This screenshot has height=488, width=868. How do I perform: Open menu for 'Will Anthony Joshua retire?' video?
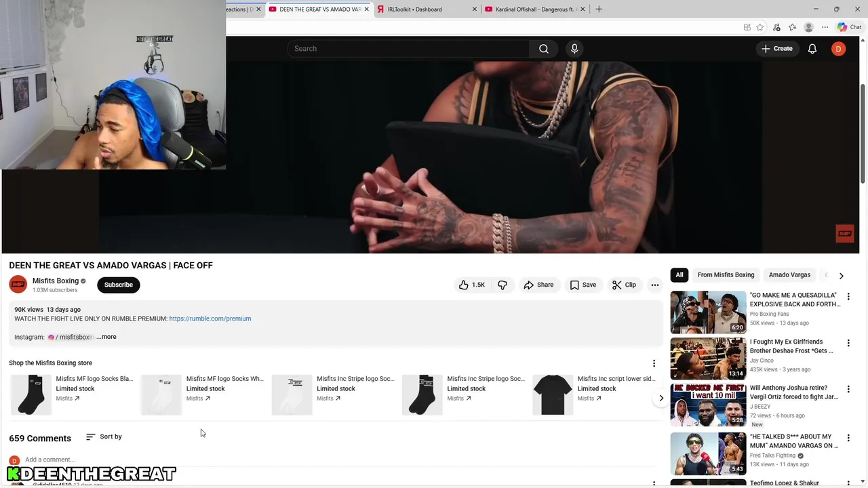tap(848, 390)
